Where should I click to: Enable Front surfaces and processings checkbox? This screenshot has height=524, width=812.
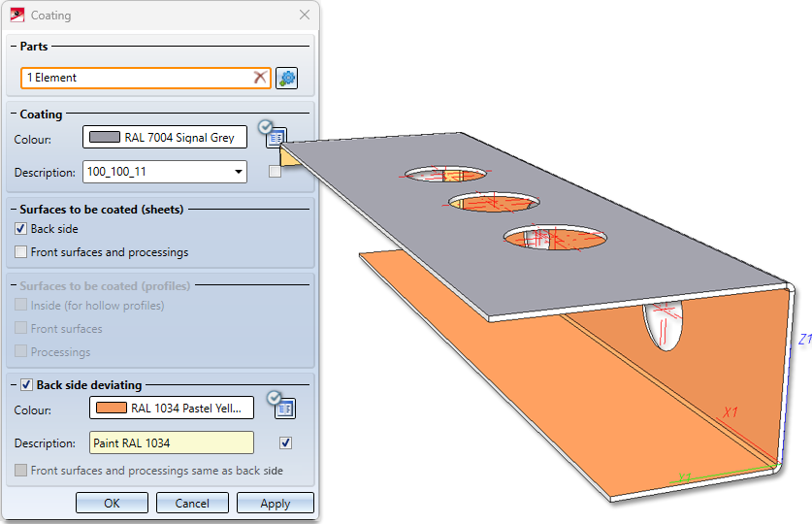click(x=20, y=252)
